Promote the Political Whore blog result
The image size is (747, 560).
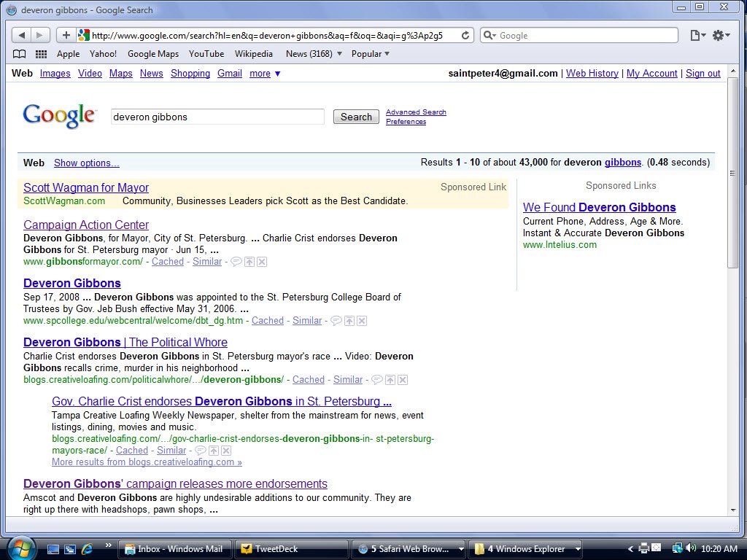point(390,379)
